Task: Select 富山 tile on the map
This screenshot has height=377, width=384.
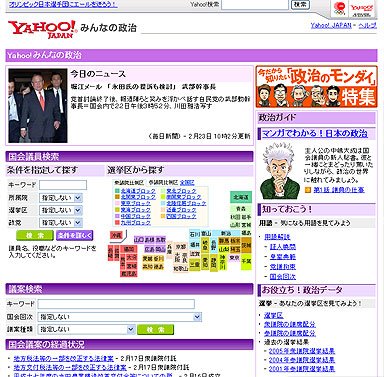Action: [206, 233]
